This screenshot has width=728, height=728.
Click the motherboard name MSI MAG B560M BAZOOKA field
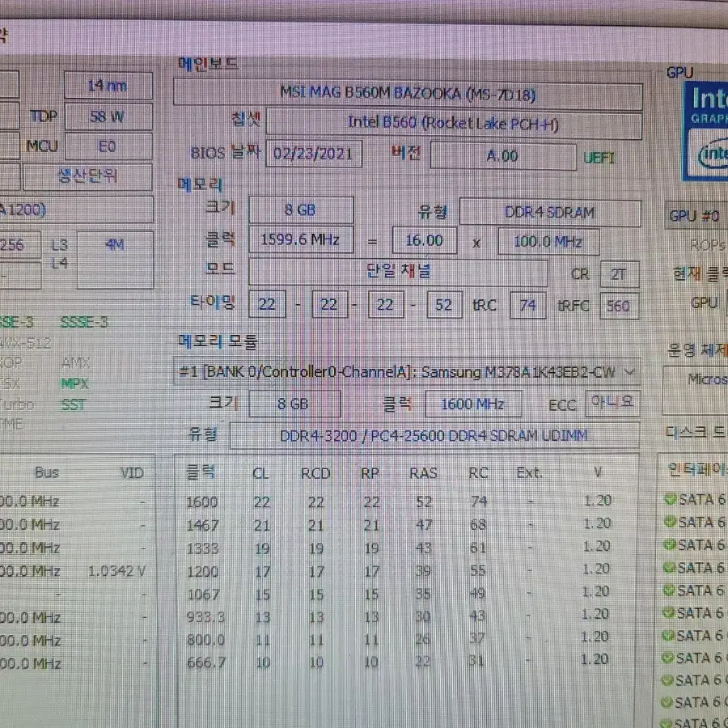point(408,95)
